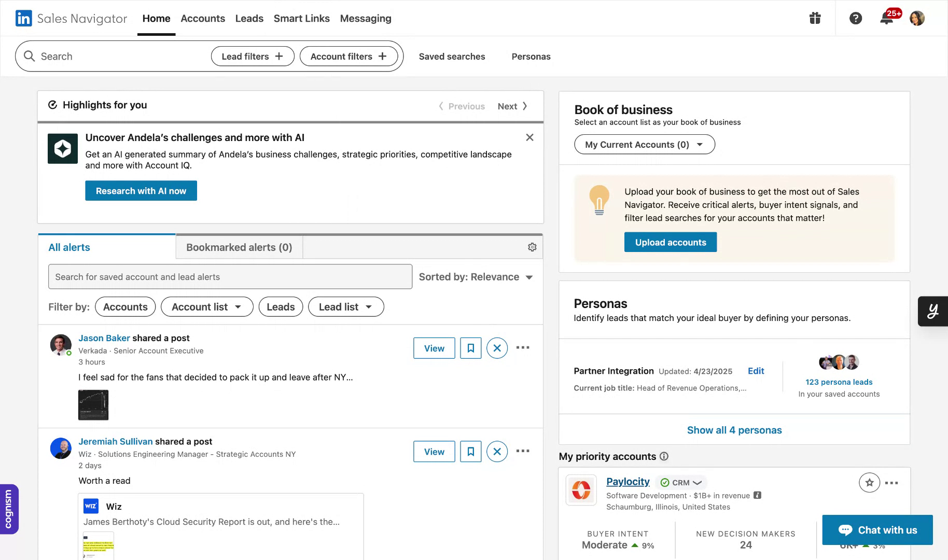
Task: Open the Sorted by Relevance dropdown
Action: [x=476, y=277]
